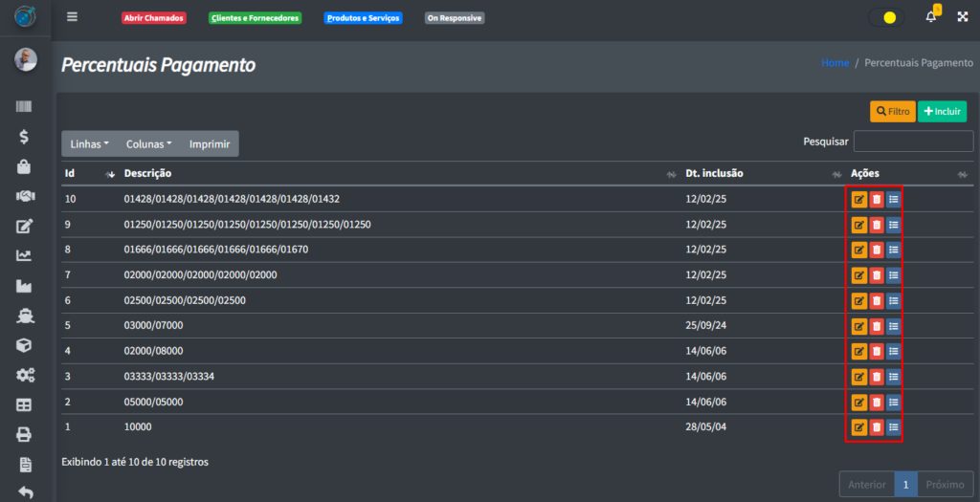The height and width of the screenshot is (502, 980).
Task: Open list details for row Id 1
Action: pos(893,426)
